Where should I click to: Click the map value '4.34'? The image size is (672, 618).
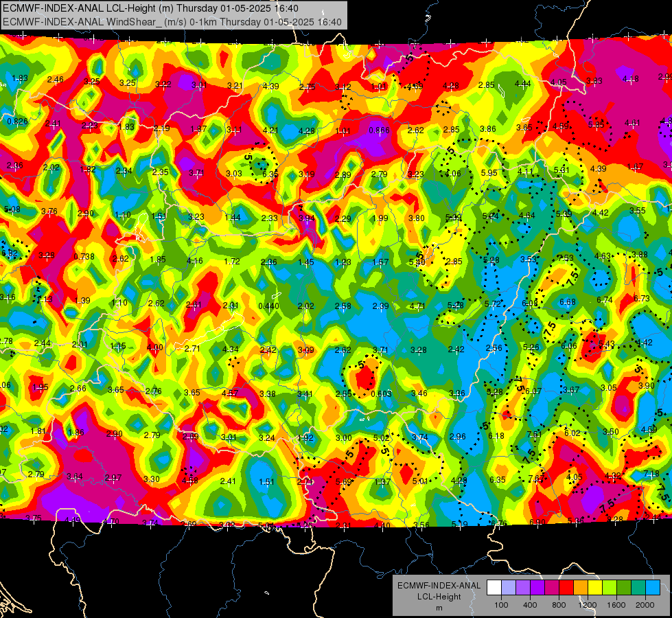[x=230, y=349]
